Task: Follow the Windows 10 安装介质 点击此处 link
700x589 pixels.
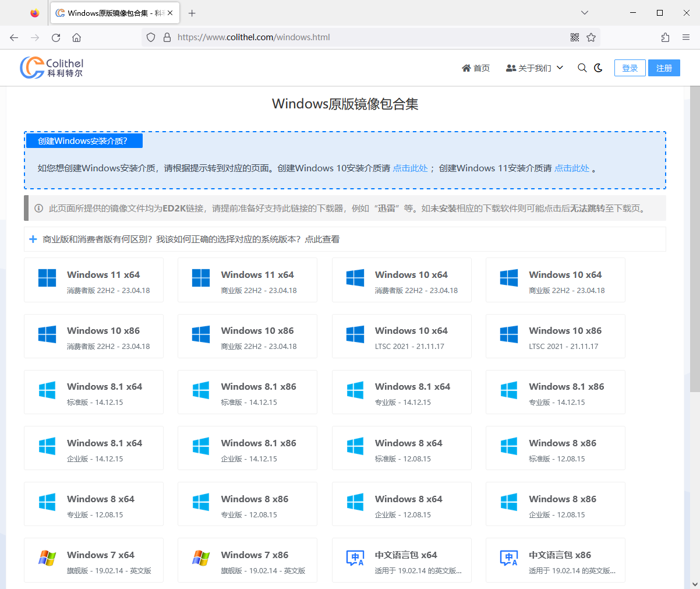Action: tap(410, 168)
